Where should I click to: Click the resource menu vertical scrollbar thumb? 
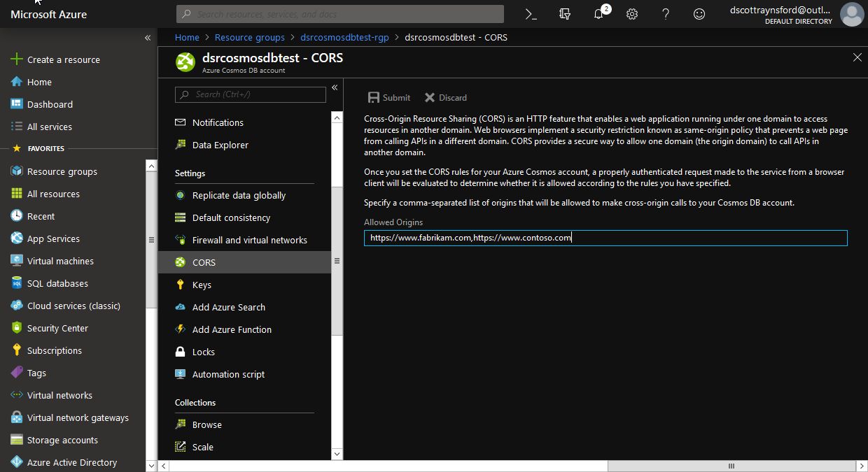coord(337,262)
